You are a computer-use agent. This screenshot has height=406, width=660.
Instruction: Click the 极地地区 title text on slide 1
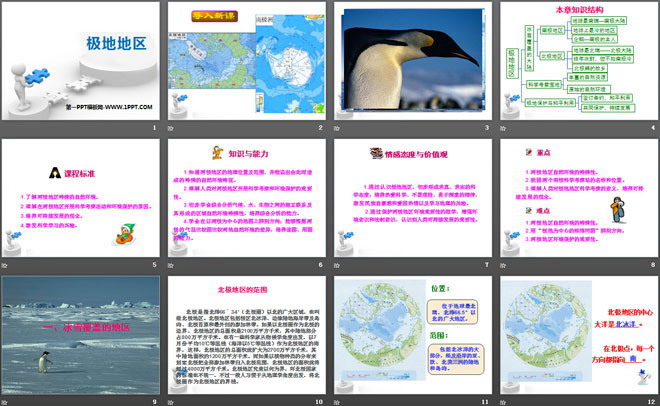coord(116,43)
